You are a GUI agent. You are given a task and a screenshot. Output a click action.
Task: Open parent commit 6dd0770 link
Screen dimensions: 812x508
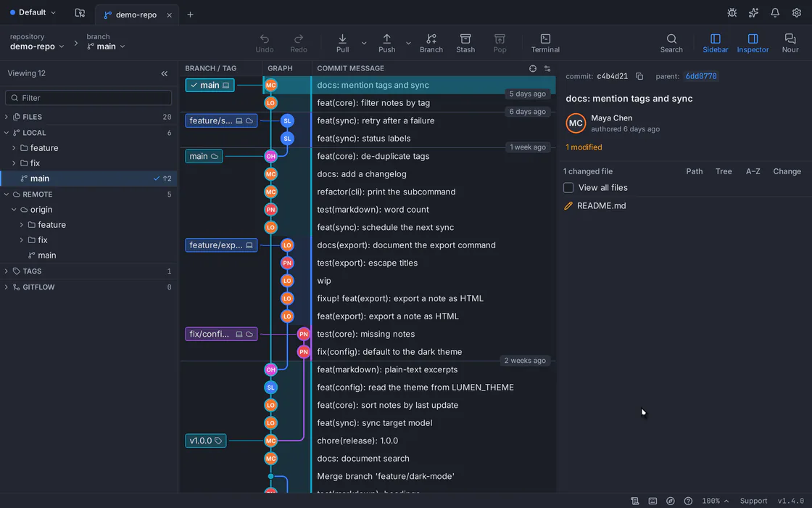click(x=700, y=76)
